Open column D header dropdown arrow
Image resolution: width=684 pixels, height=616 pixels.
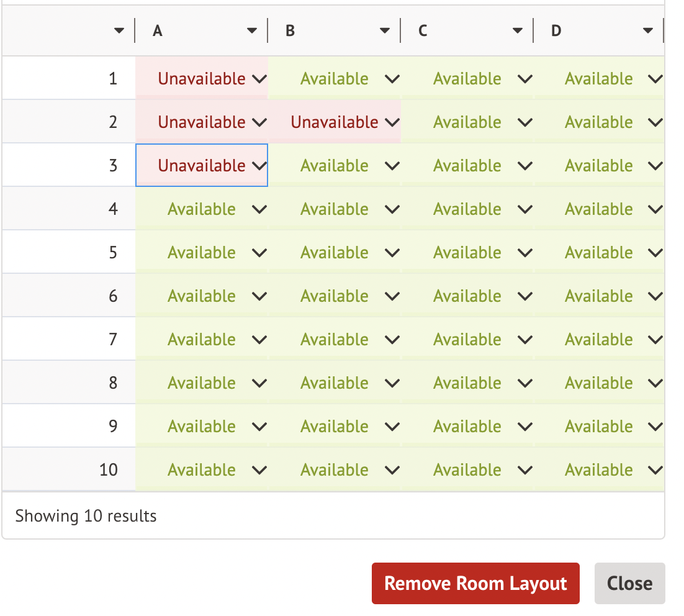pos(648,31)
